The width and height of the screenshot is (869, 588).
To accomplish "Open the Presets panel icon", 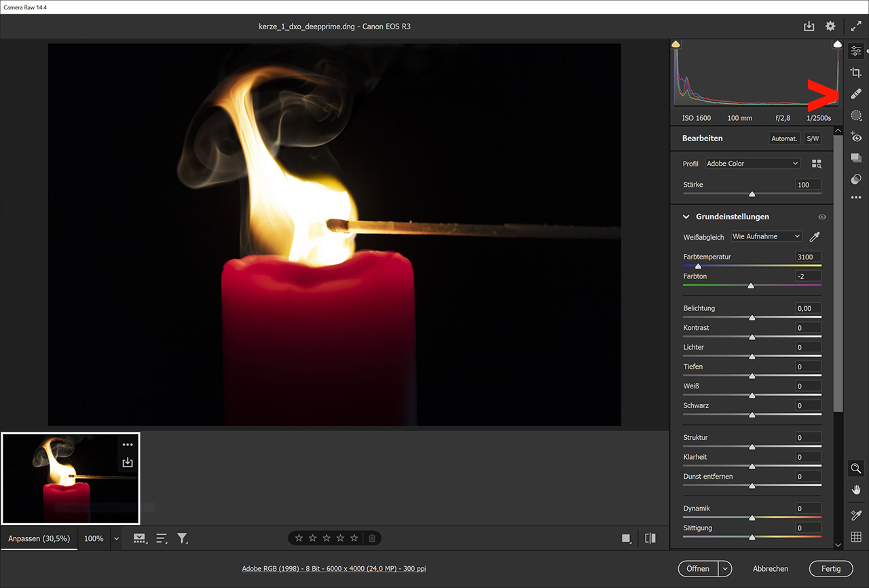I will [856, 179].
